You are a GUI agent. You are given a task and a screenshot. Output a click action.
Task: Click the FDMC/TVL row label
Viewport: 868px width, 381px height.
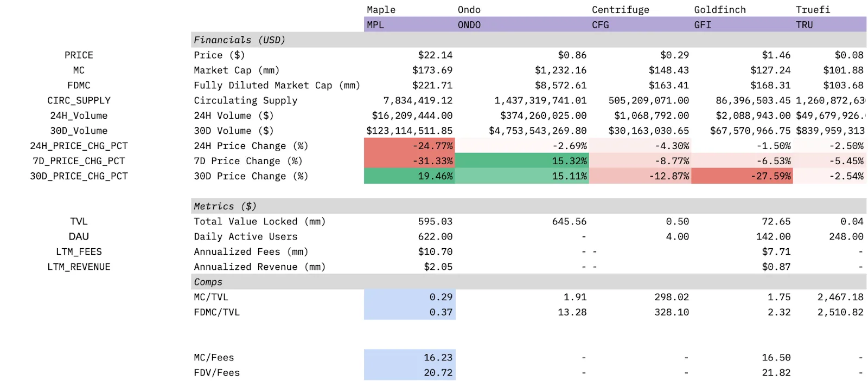click(216, 313)
